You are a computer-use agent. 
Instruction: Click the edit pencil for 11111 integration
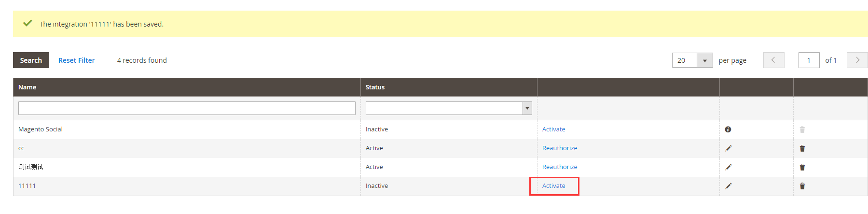point(729,186)
